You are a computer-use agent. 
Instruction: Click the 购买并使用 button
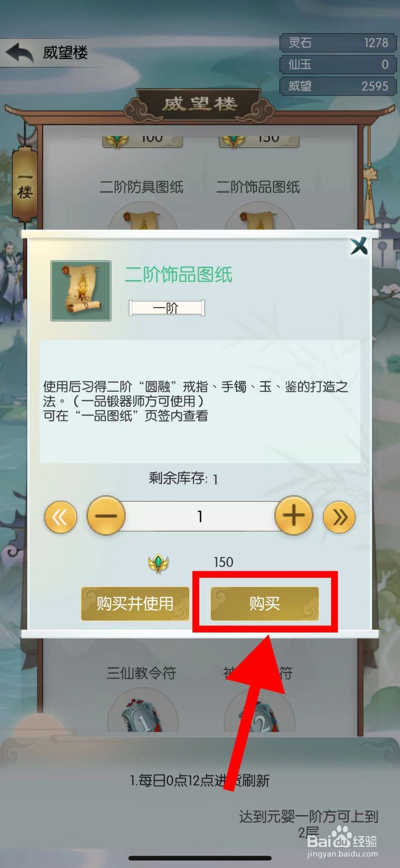point(135,603)
